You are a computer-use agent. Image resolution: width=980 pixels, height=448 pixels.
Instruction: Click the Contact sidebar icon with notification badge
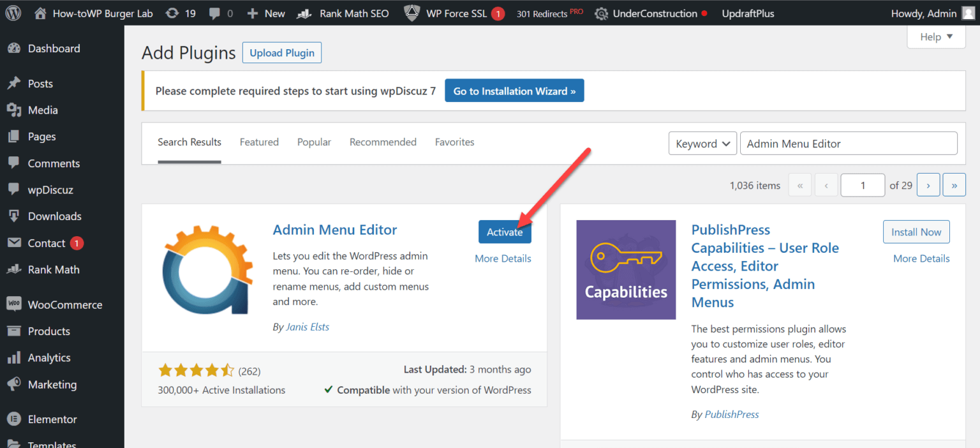point(14,243)
